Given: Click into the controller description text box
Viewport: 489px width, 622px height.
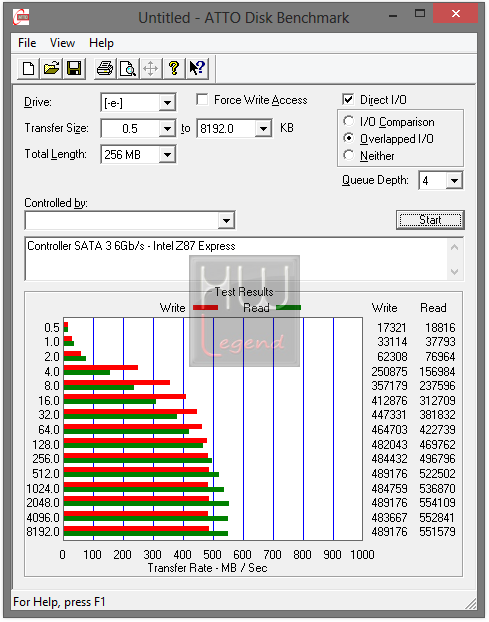Looking at the screenshot, I should 237,259.
